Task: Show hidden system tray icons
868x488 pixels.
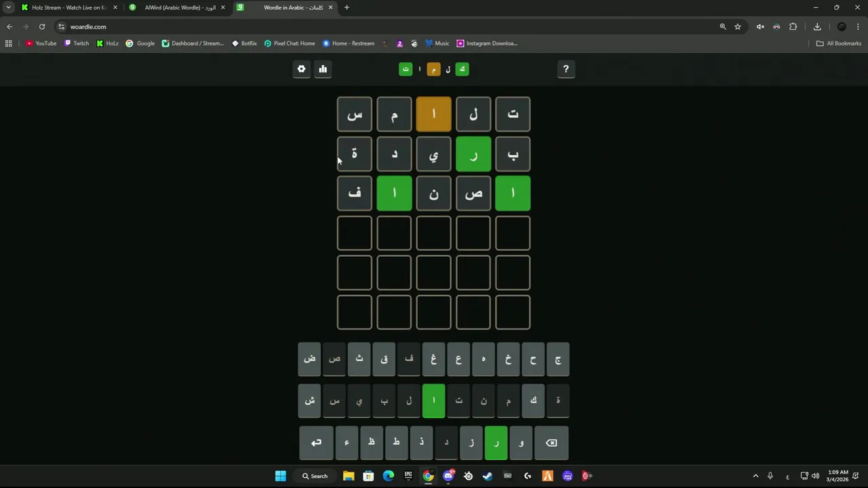Action: tap(755, 476)
